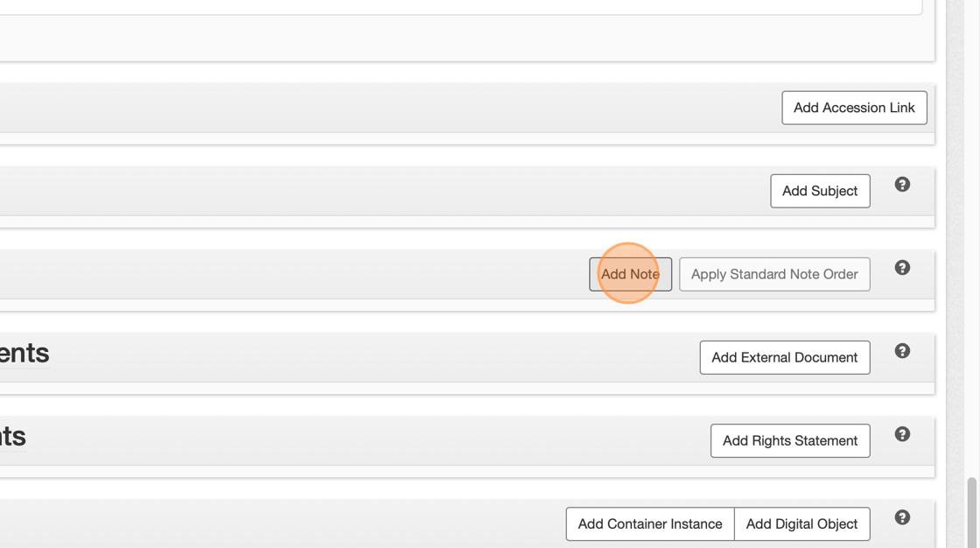Image resolution: width=980 pixels, height=548 pixels.
Task: Apply Standard Note Order to notes
Action: pyautogui.click(x=774, y=274)
